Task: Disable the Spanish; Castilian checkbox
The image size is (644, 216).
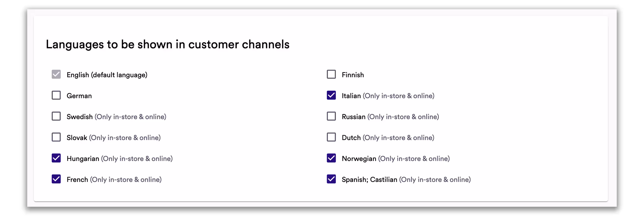Action: coord(331,179)
